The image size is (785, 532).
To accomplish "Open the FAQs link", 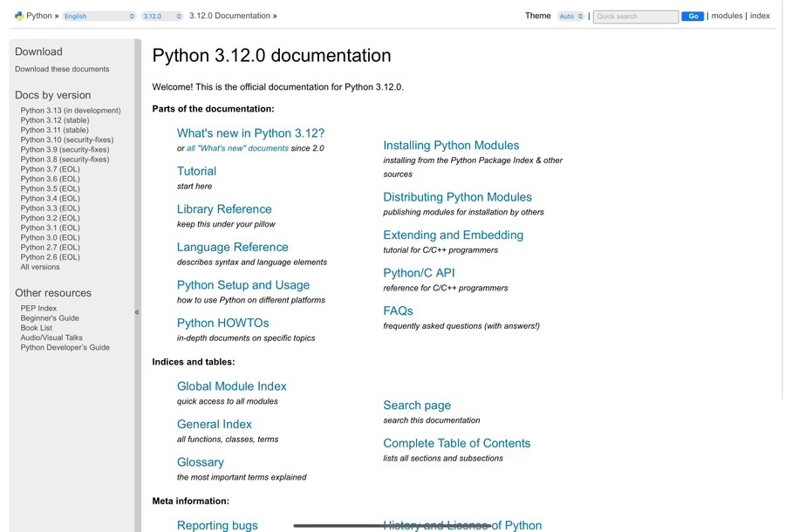I will coord(398,311).
